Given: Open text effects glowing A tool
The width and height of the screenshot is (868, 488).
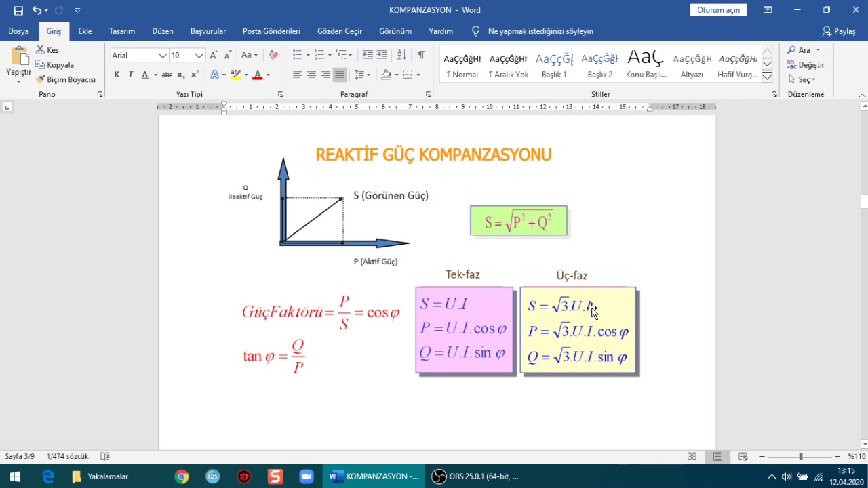Looking at the screenshot, I should [x=214, y=75].
